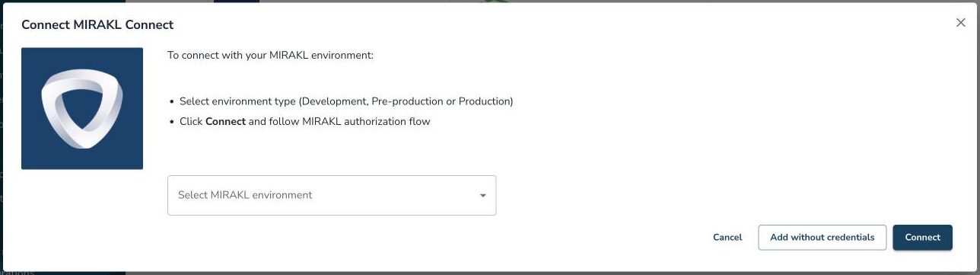Viewport: 980px width, 275px height.
Task: Click the follow MIRAKL authorization flow text
Action: (349, 121)
